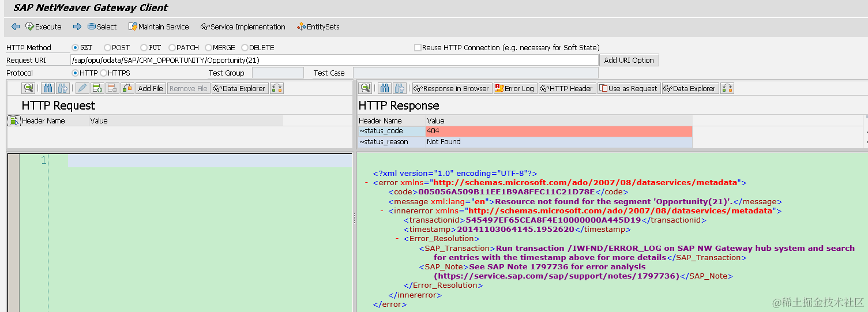
Task: Open the Error Log
Action: [x=516, y=88]
